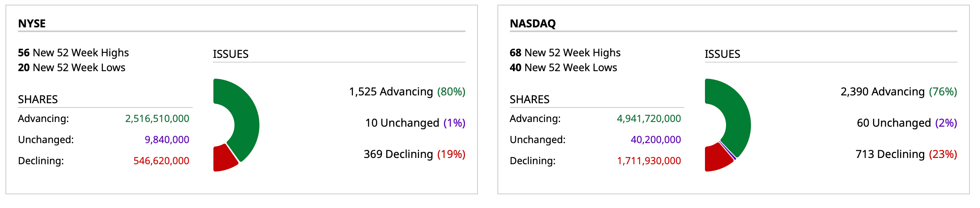980x208 pixels.
Task: Click NYSE unchanged shares value 9,840,000
Action: click(x=167, y=140)
